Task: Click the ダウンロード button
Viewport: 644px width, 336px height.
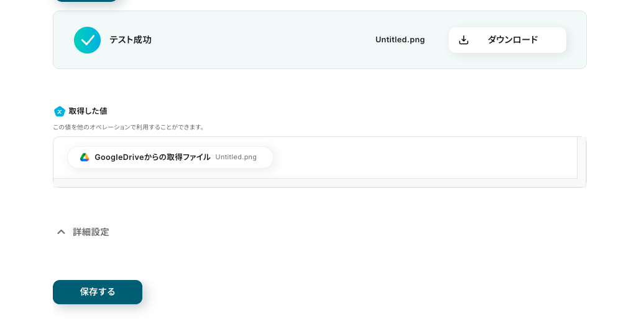Action: [x=507, y=40]
